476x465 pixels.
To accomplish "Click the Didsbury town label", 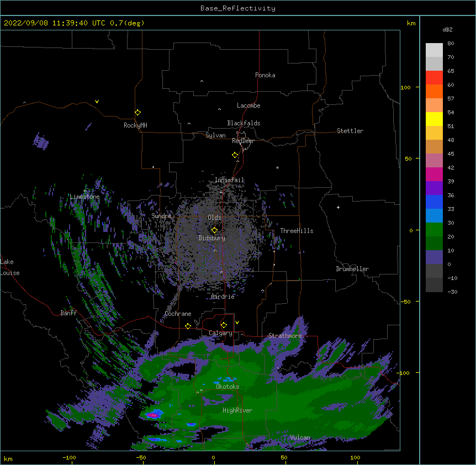I will click(212, 238).
